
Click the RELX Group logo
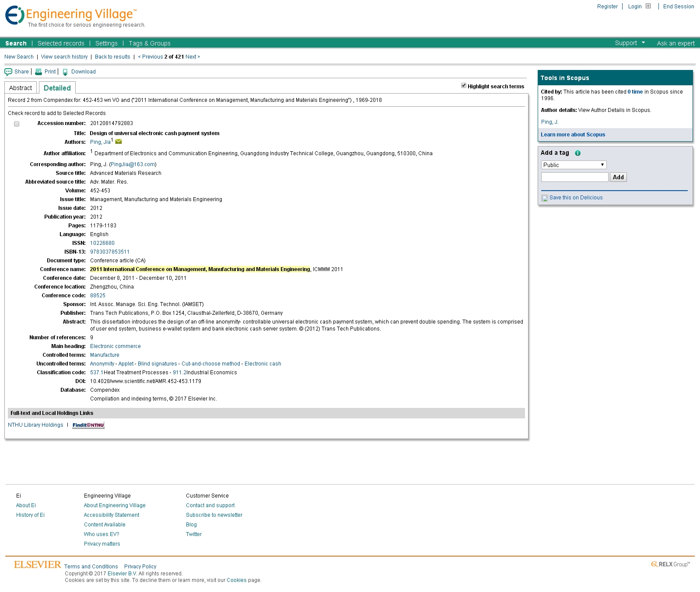(x=670, y=564)
